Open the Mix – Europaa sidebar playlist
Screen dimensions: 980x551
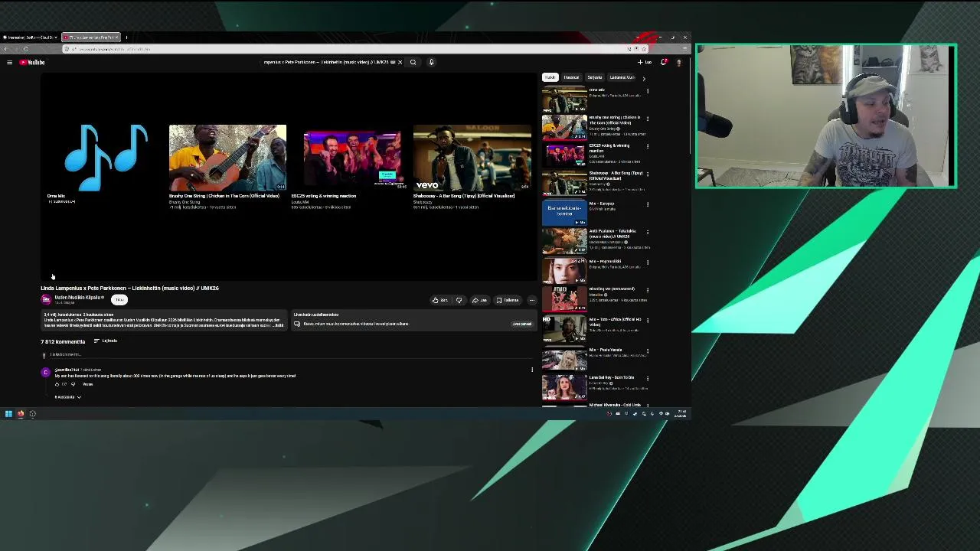pos(564,214)
